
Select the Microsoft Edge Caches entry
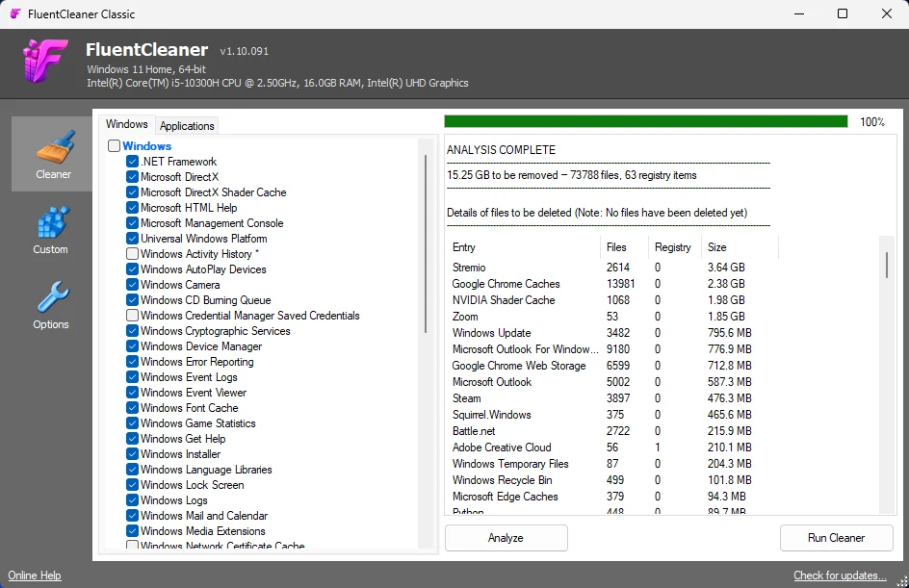point(614,497)
